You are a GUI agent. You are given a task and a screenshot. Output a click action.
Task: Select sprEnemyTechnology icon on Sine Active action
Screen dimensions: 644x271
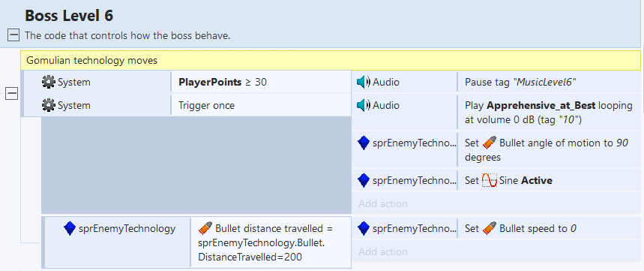point(364,180)
